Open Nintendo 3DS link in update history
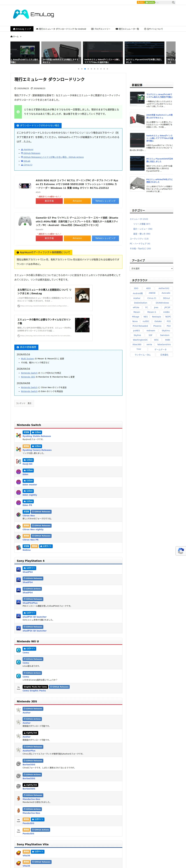 click(28, 377)
